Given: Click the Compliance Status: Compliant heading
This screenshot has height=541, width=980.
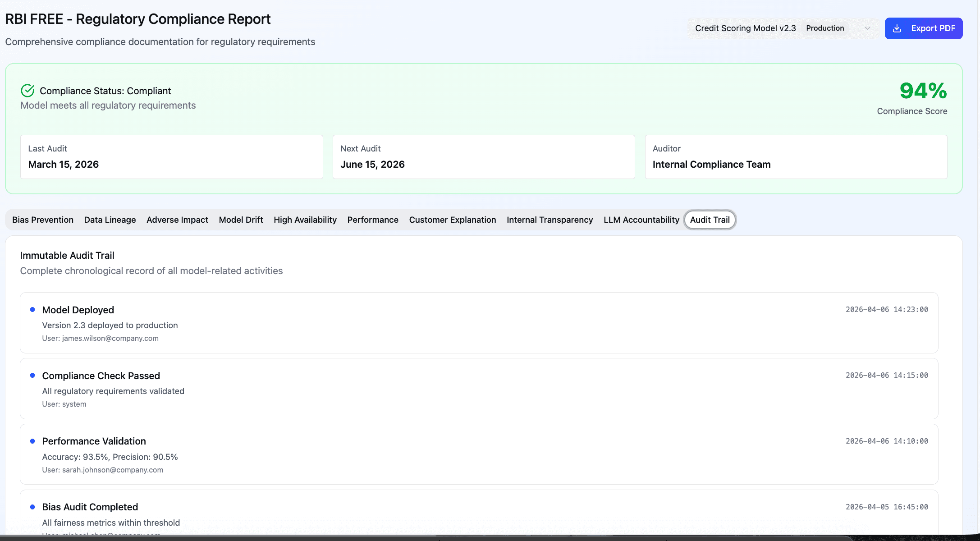Looking at the screenshot, I should 105,91.
